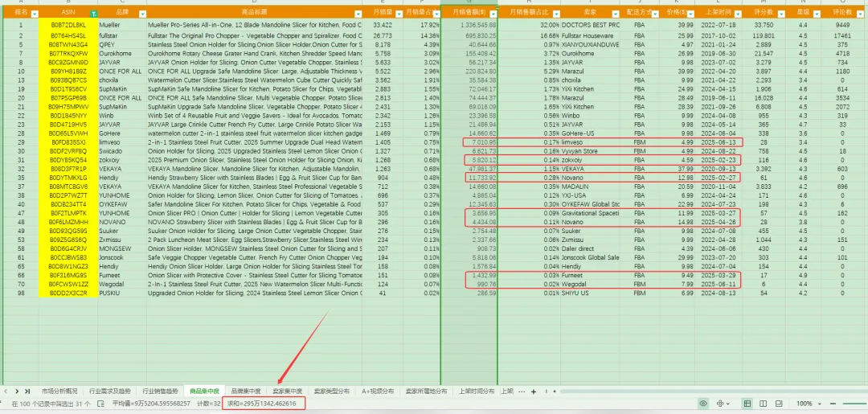Select seller cell Fullstar Houseware
Image resolution: width=868 pixels, height=414 pixels.
(x=590, y=35)
